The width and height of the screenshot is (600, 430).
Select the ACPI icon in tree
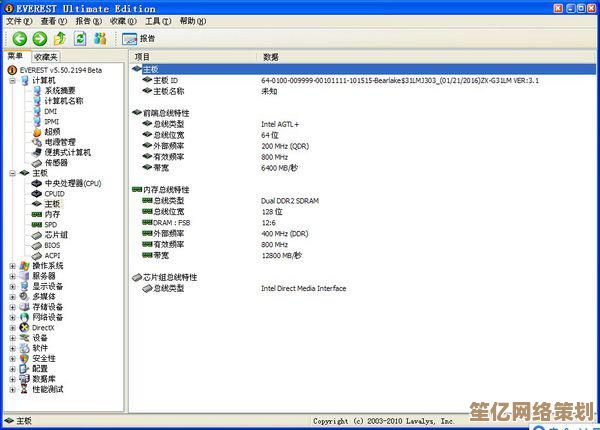coord(37,256)
